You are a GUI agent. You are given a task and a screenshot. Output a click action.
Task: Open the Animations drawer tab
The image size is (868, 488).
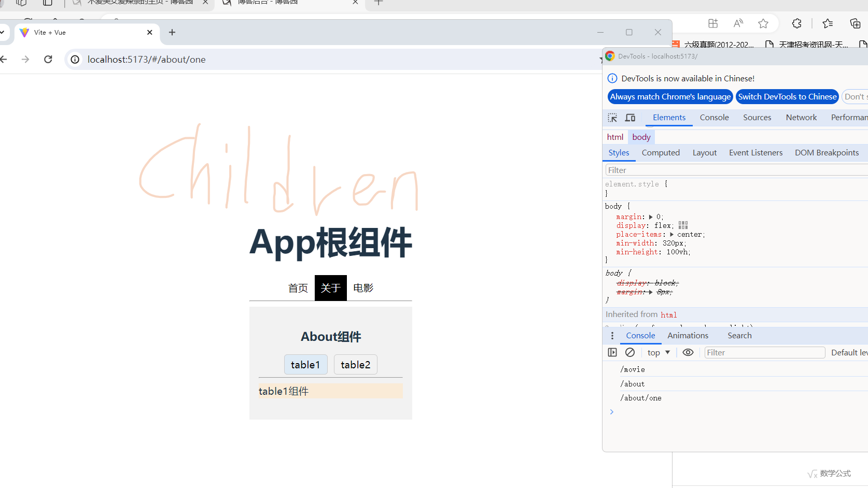click(688, 336)
